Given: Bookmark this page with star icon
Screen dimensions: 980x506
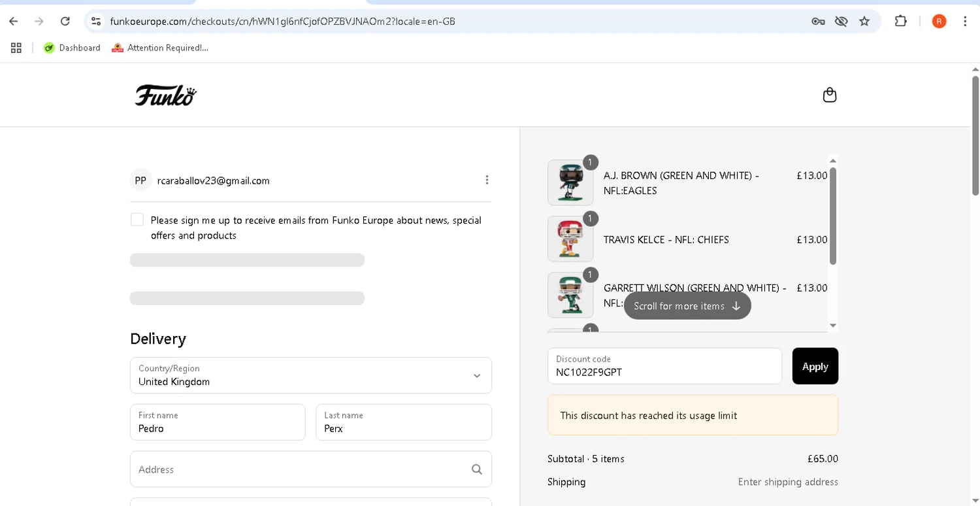Looking at the screenshot, I should [864, 22].
